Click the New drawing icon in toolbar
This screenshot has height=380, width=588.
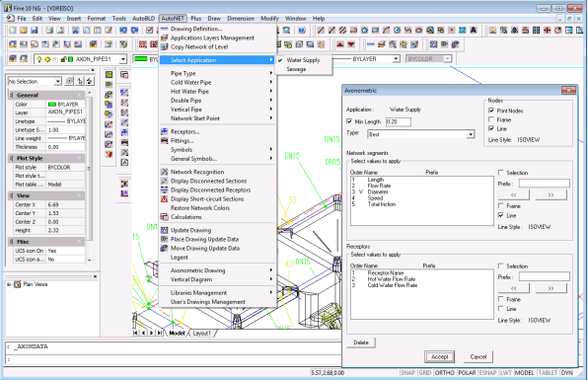click(x=13, y=31)
